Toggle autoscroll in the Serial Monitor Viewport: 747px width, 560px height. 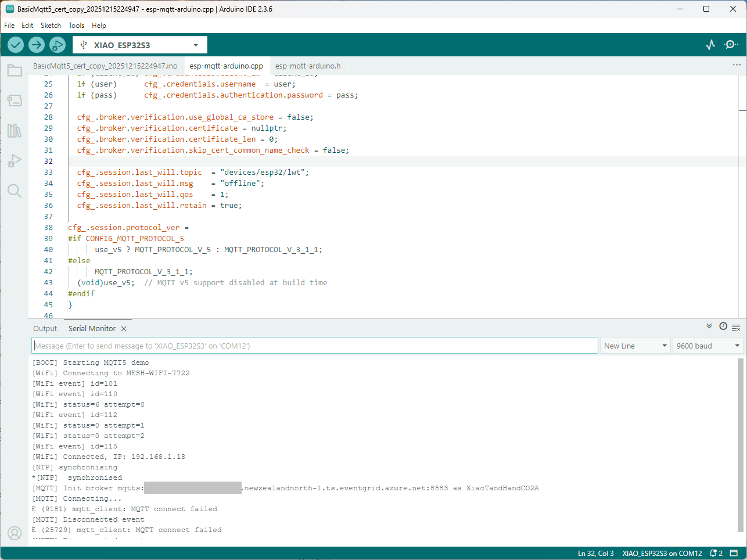pyautogui.click(x=709, y=326)
